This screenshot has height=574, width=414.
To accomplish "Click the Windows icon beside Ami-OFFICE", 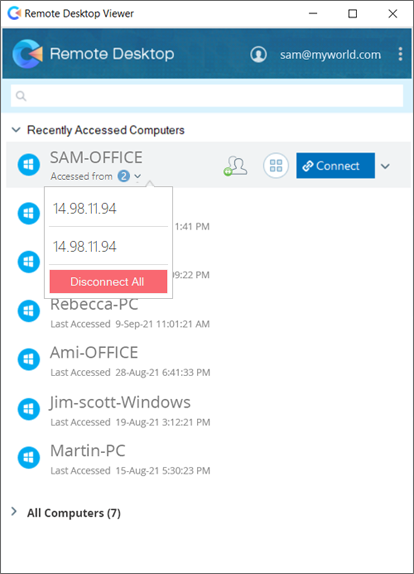I will tap(29, 359).
